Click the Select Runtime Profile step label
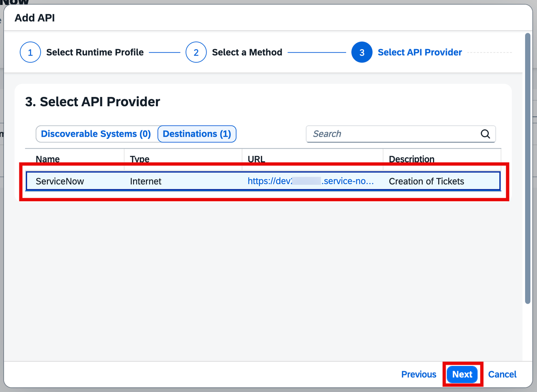Viewport: 537px width, 392px height. point(95,52)
